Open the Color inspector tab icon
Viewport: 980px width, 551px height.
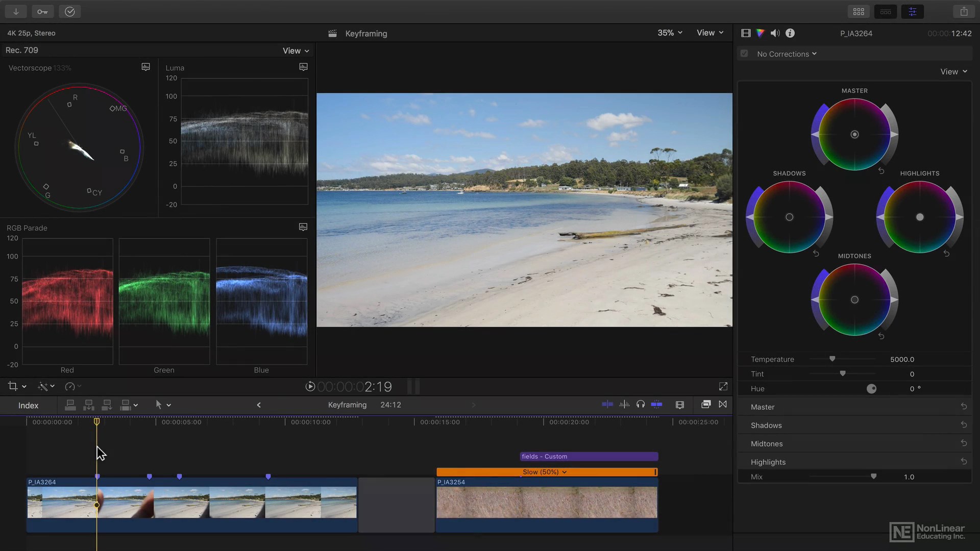761,33
